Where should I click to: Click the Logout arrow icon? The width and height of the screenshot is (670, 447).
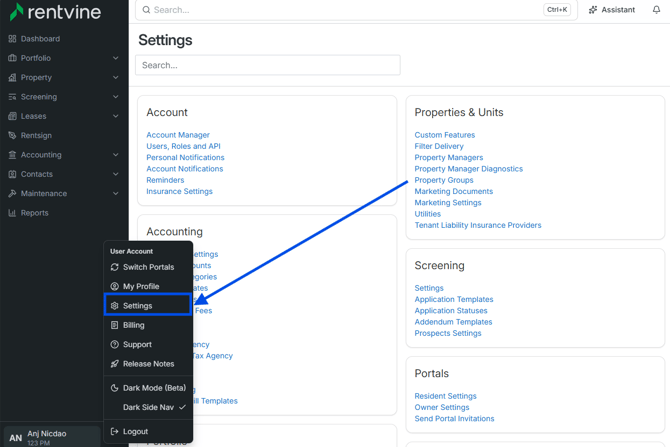pyautogui.click(x=115, y=432)
